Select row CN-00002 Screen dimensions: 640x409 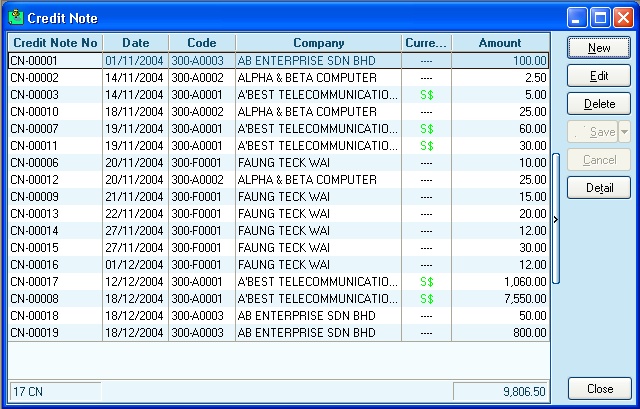(x=278, y=78)
